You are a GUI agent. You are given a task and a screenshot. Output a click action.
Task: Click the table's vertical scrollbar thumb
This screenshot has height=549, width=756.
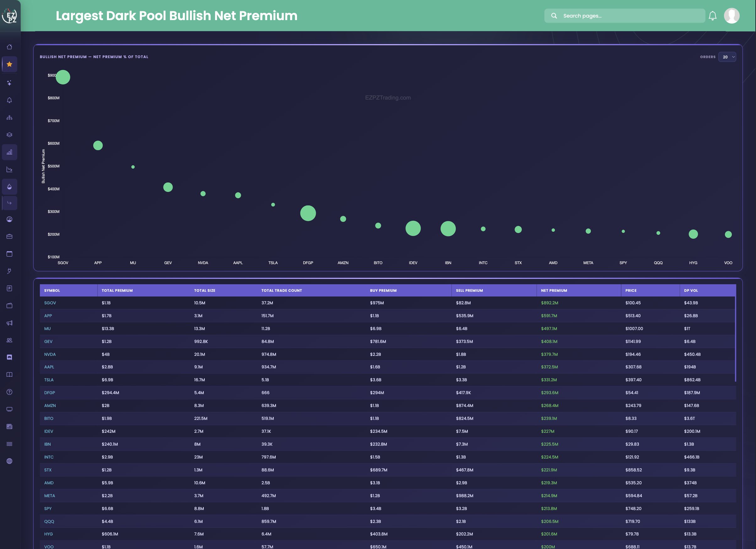735,339
